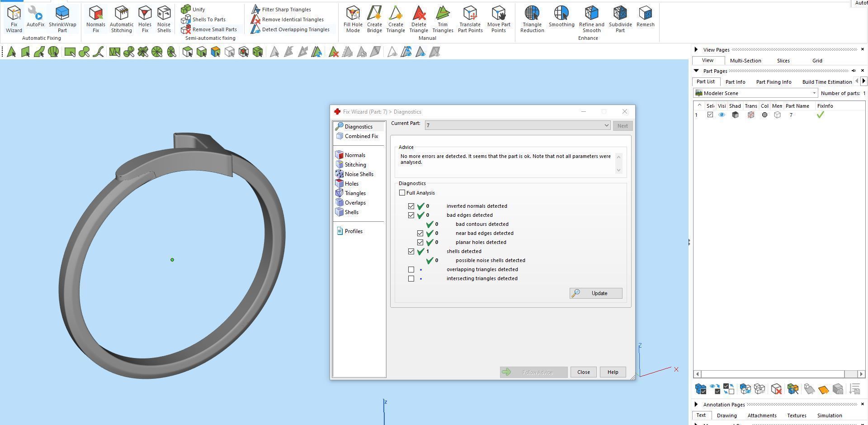
Task: Switch to the Grid tab
Action: 817,61
